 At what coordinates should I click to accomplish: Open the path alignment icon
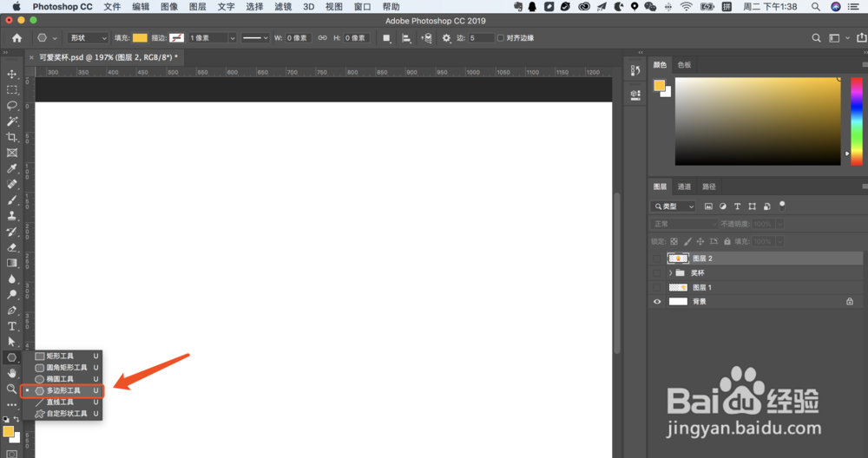click(x=406, y=38)
